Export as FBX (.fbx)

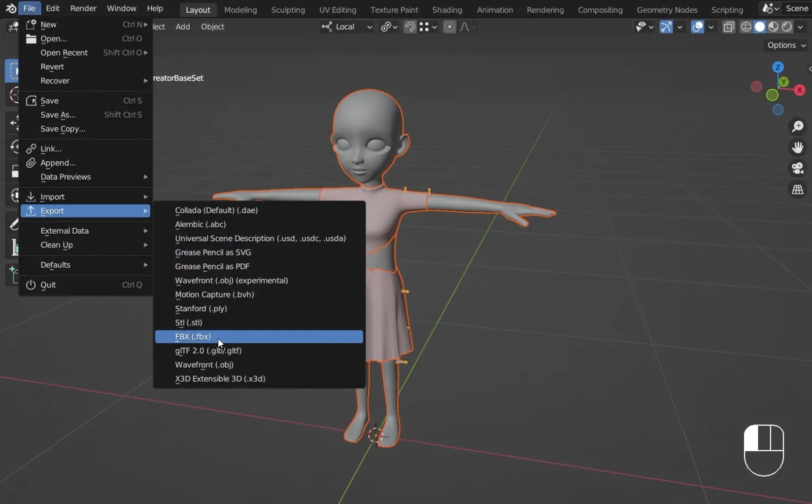[259, 337]
